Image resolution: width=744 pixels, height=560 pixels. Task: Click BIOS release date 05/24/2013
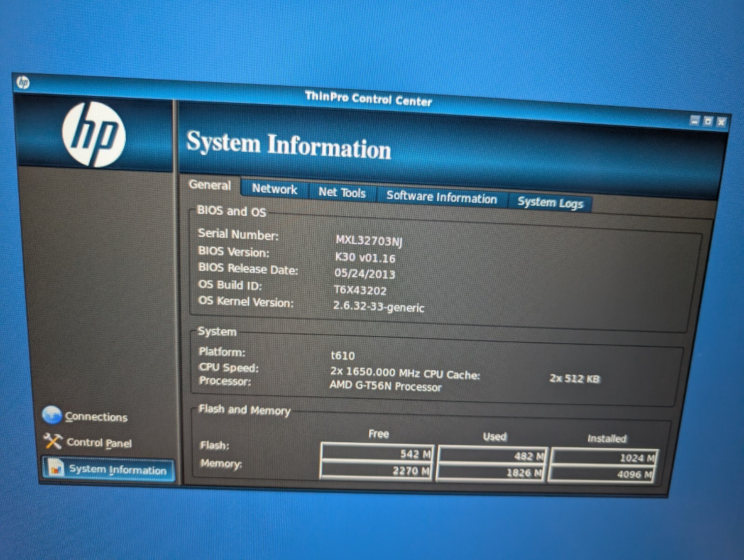click(365, 274)
